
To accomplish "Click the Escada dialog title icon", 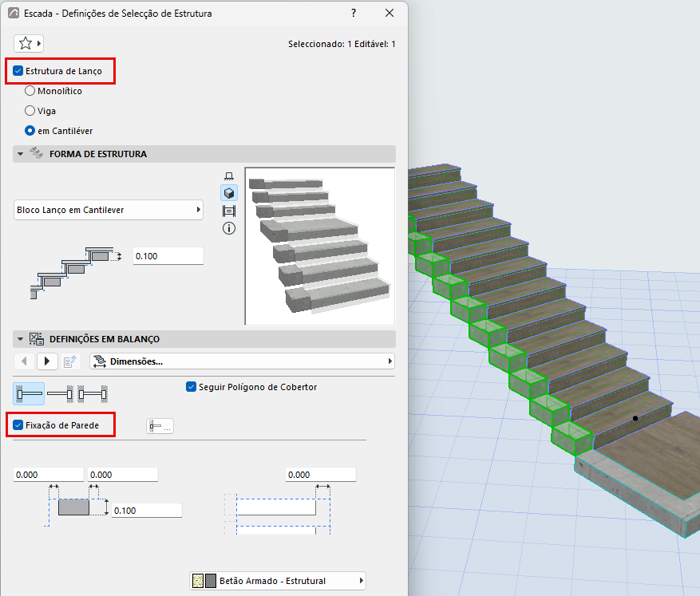I will [14, 13].
